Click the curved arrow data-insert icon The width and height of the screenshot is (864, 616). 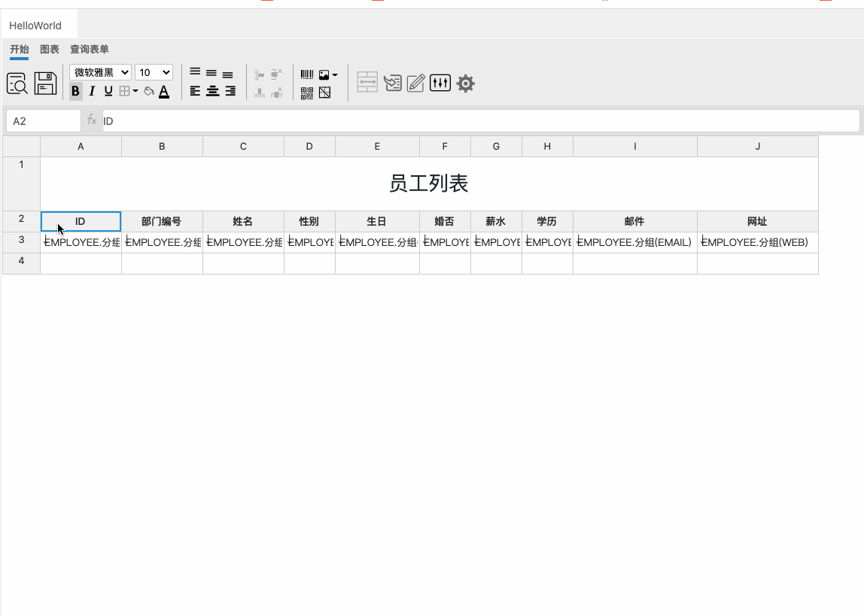392,83
